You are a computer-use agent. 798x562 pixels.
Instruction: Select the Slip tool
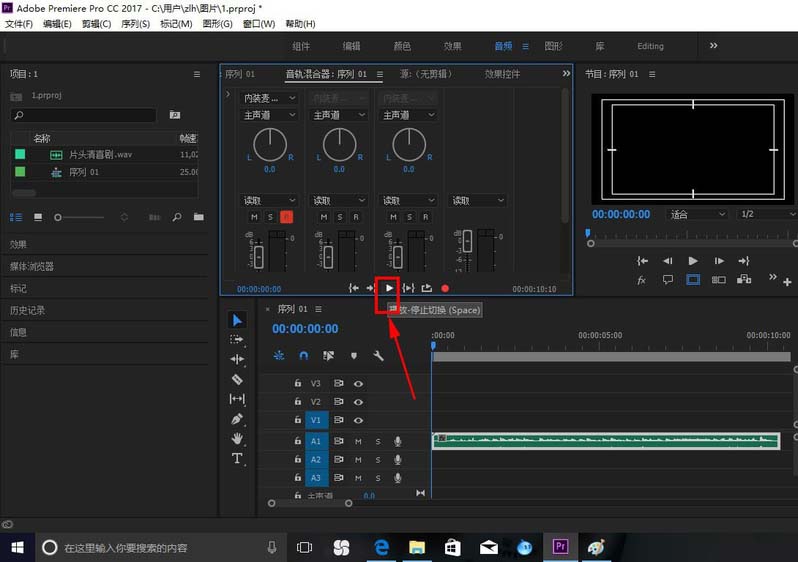tap(237, 399)
